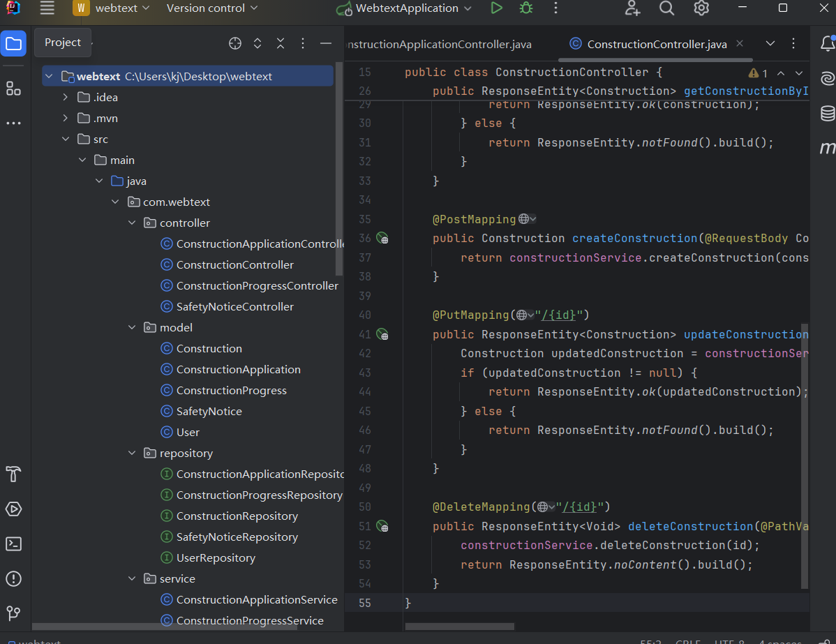Open the Database tool window on right
This screenshot has width=836, height=644.
(828, 113)
